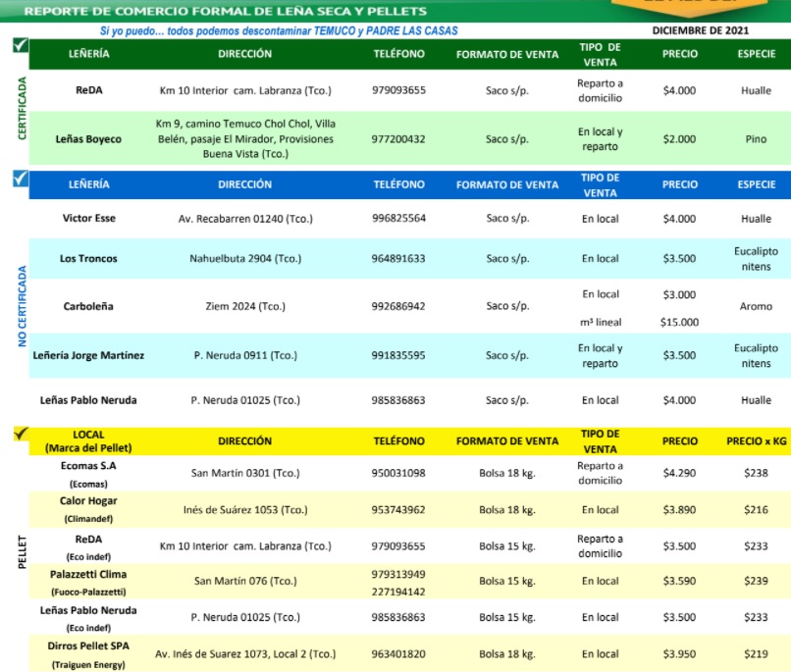
Task: Click the '(Climandef)' brand label
Action: click(x=88, y=519)
